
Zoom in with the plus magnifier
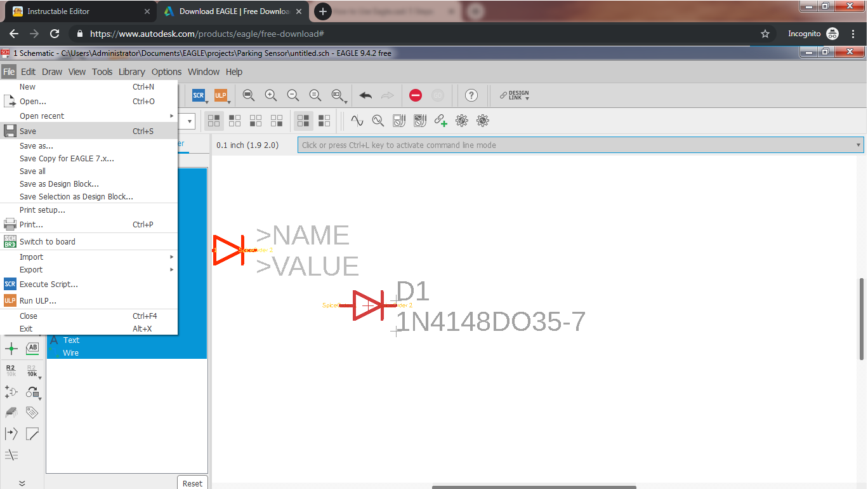271,95
